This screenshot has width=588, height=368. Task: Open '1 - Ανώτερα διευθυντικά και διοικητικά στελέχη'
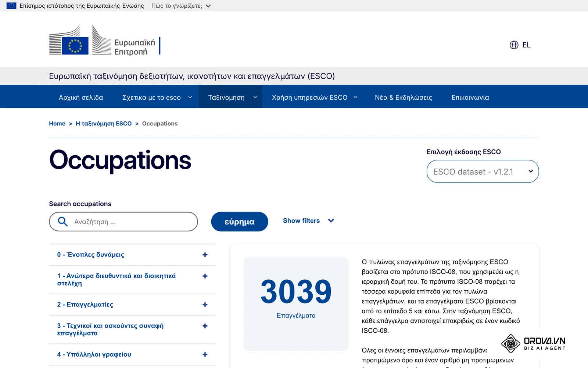pos(116,280)
